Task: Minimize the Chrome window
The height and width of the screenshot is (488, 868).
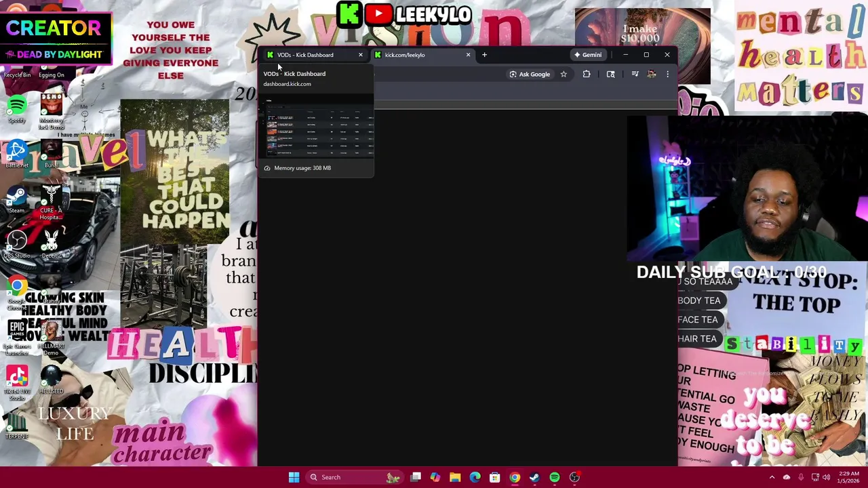Action: (x=625, y=55)
